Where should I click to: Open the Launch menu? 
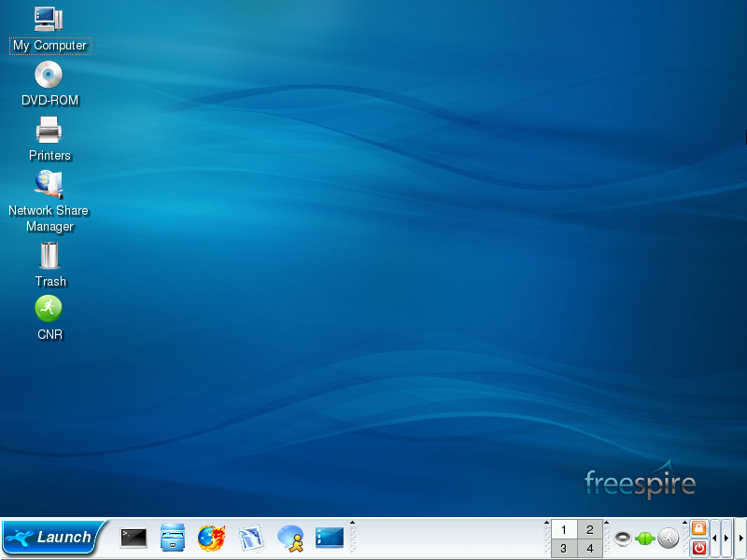[53, 538]
